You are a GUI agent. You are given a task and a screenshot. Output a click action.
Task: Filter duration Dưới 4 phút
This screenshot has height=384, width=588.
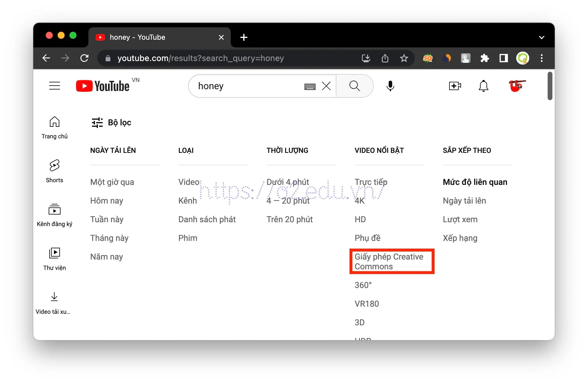288,182
